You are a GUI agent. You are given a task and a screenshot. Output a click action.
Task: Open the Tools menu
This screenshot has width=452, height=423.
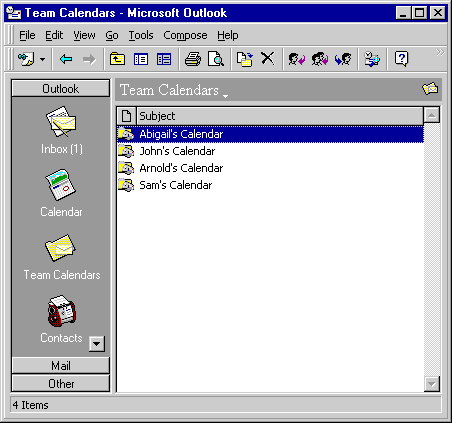point(141,35)
